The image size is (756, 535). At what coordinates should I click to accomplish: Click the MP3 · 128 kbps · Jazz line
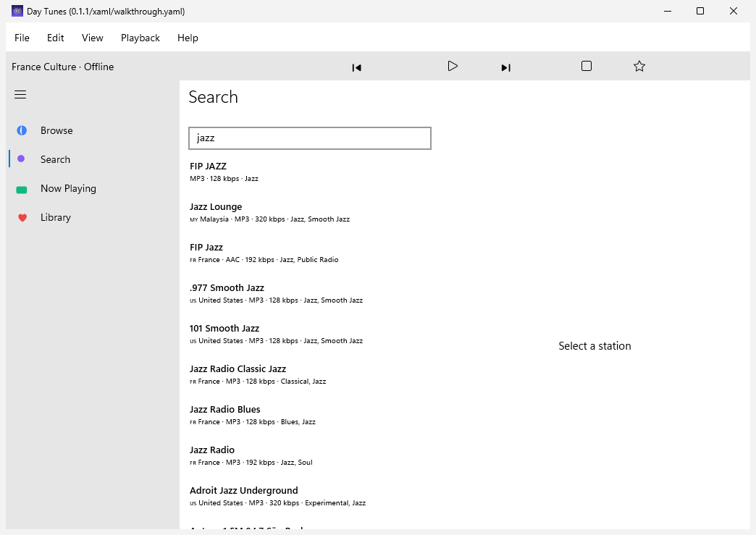(x=224, y=178)
